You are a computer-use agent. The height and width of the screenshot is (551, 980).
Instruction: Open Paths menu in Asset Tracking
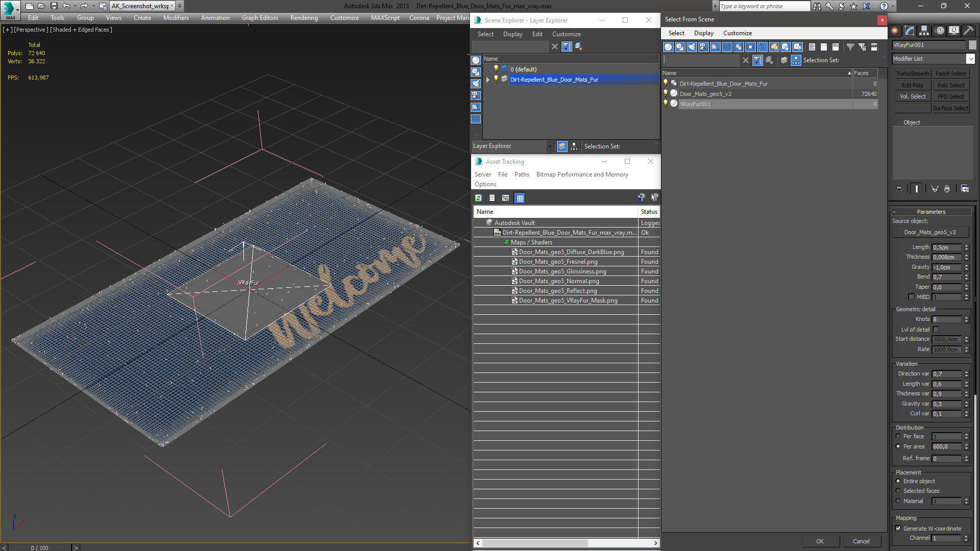[522, 174]
